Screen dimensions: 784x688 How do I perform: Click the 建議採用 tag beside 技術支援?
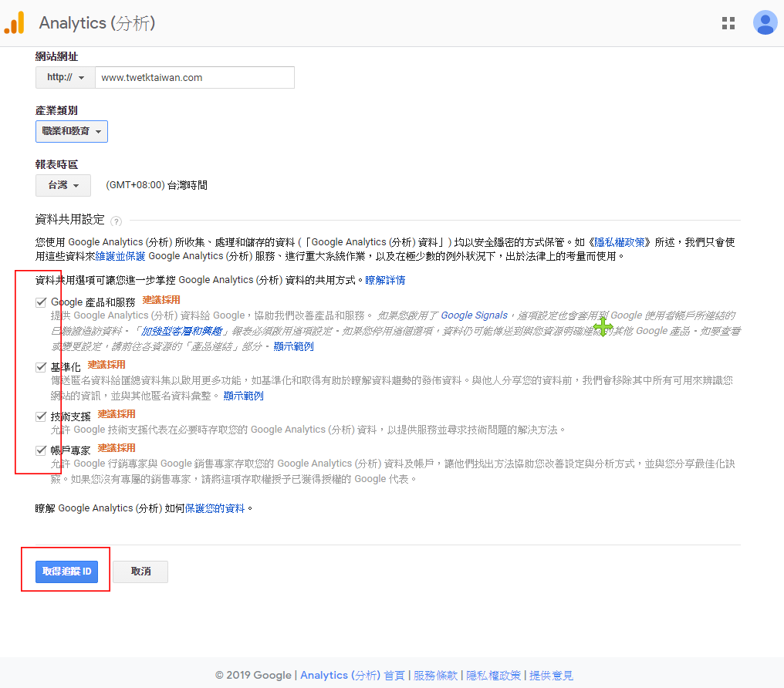(117, 414)
